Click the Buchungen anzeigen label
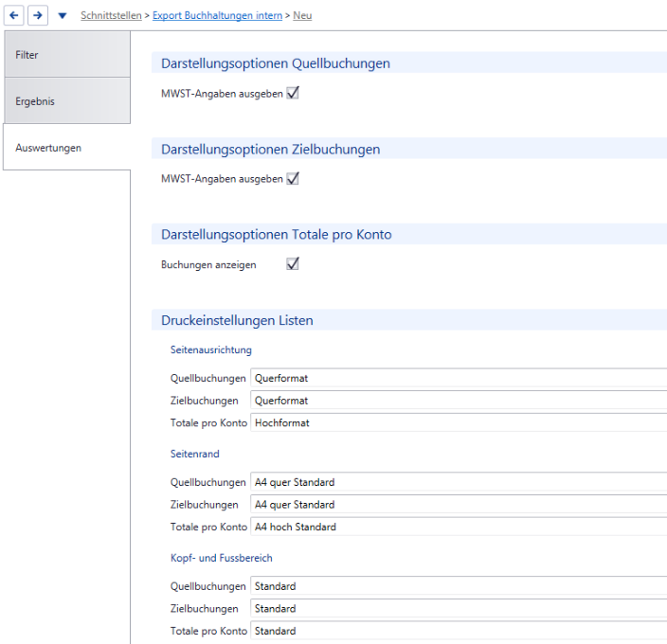Viewport: 667px width, 644px height. coord(208,264)
